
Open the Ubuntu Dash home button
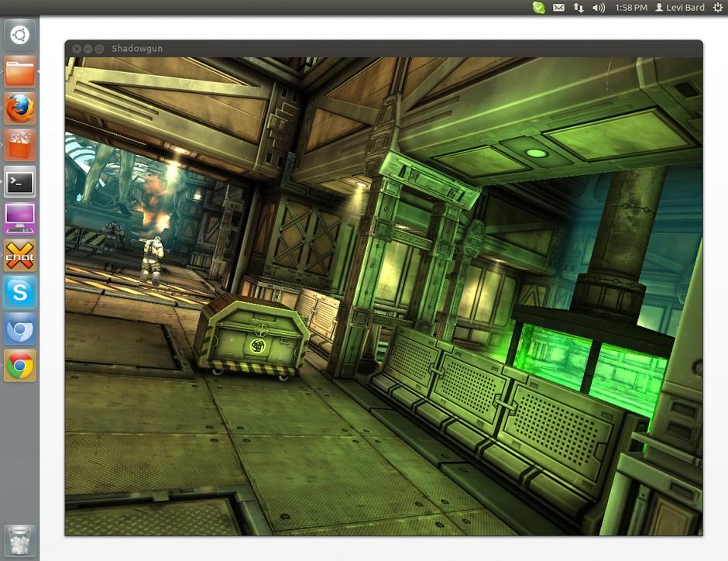[19, 34]
